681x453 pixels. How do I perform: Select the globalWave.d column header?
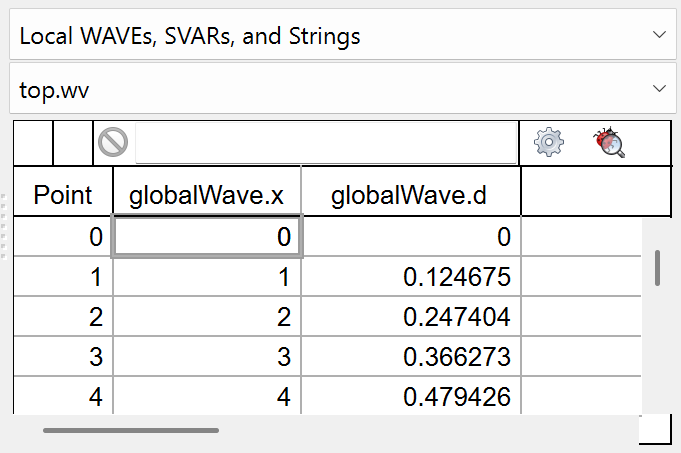point(410,196)
